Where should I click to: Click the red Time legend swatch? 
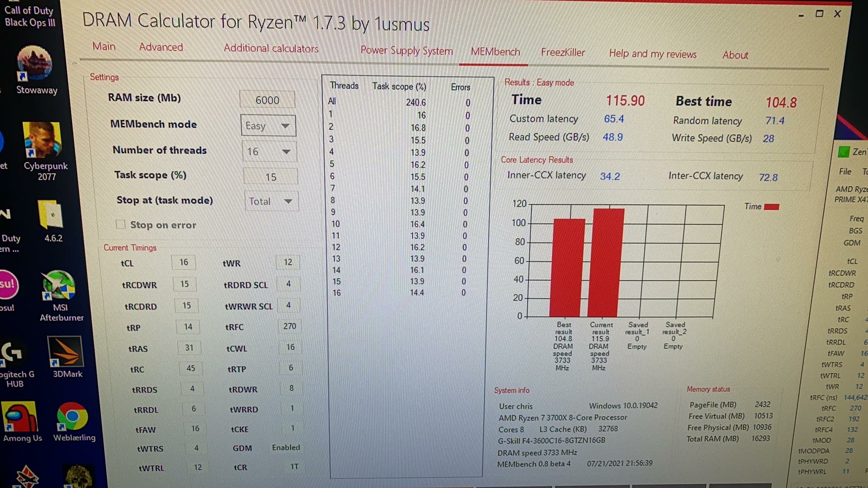771,206
